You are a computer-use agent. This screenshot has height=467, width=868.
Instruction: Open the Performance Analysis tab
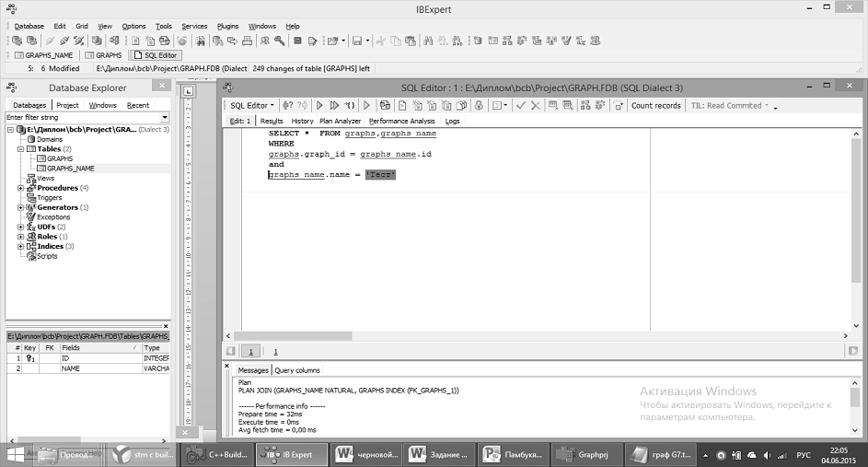point(402,121)
